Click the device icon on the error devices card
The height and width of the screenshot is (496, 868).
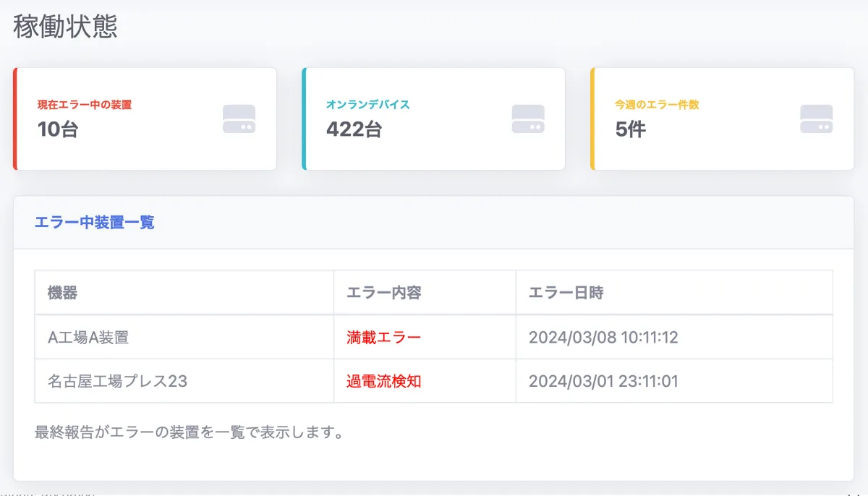tap(239, 119)
